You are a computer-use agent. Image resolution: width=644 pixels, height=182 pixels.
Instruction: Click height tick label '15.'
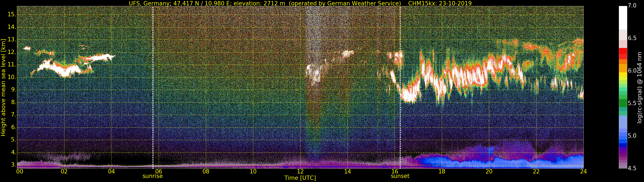(12, 15)
